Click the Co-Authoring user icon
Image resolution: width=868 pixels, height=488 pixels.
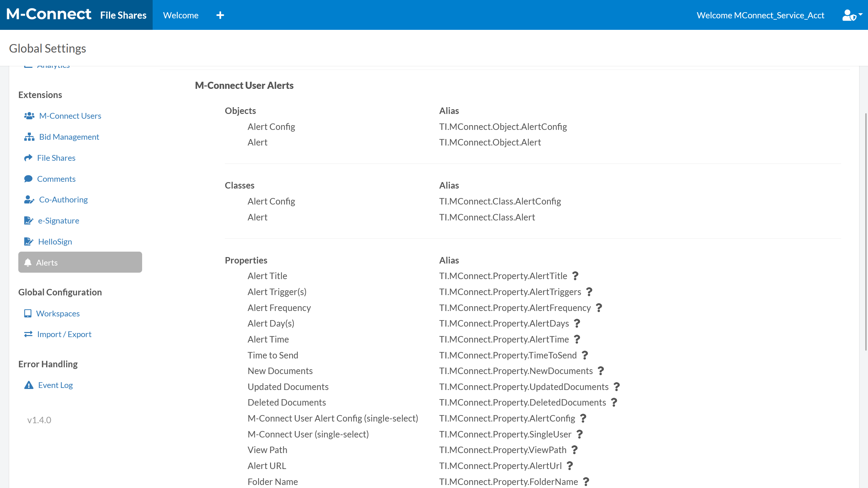(29, 199)
